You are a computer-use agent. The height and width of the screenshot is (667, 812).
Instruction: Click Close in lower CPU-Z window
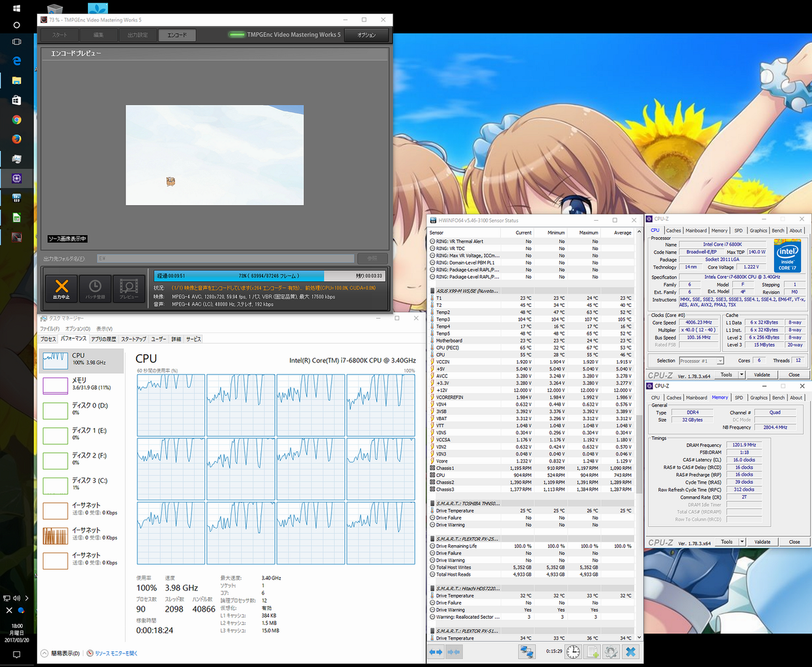tap(794, 542)
